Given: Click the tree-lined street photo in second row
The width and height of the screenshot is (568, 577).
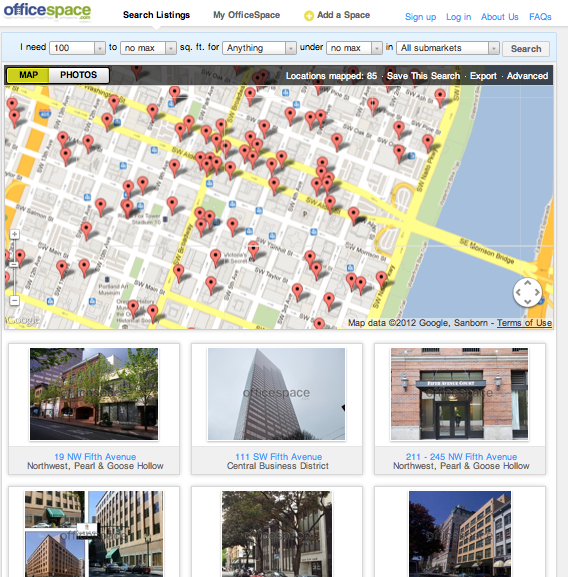Looking at the screenshot, I should coord(277,534).
